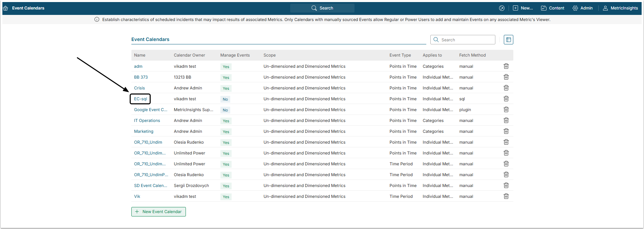
Task: Delete the OR_710_UndimP... calendar via trash icon
Action: 506,174
